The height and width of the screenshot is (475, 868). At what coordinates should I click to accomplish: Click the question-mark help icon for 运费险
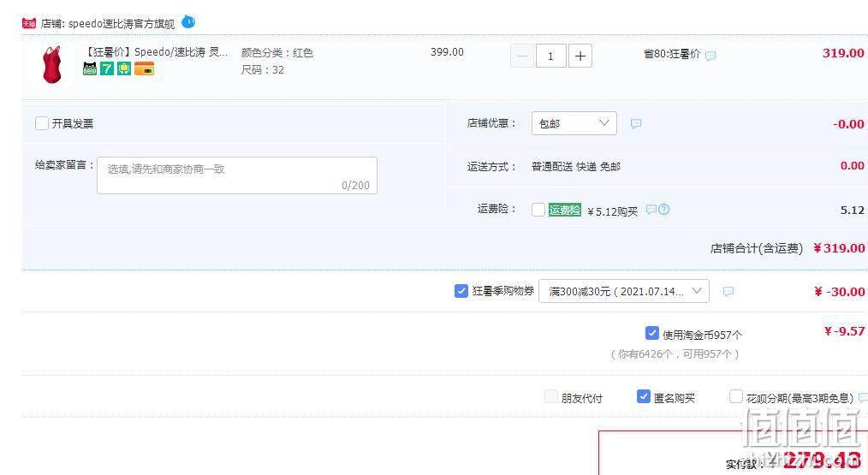click(x=663, y=210)
